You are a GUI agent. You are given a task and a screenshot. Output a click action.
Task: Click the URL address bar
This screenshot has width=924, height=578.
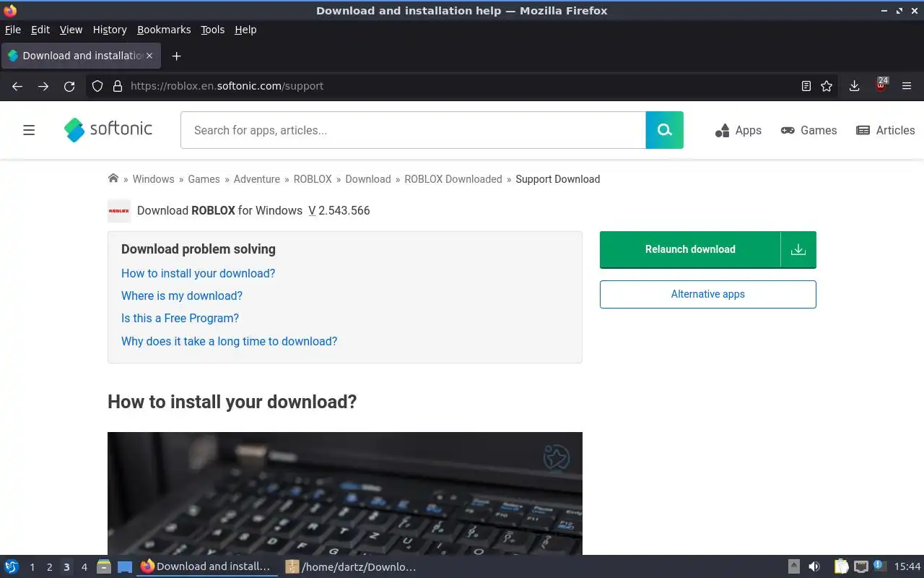(462, 86)
